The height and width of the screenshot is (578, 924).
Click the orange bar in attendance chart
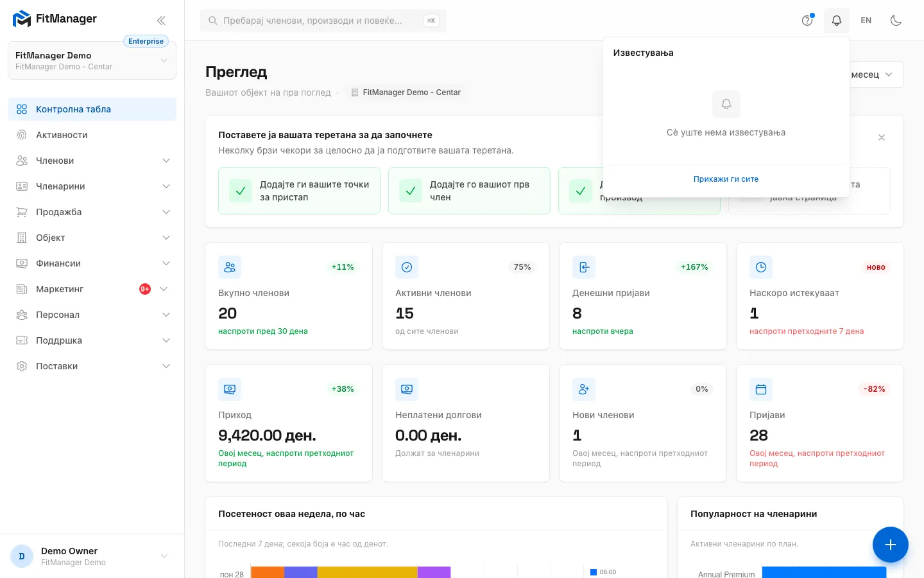tap(268, 572)
